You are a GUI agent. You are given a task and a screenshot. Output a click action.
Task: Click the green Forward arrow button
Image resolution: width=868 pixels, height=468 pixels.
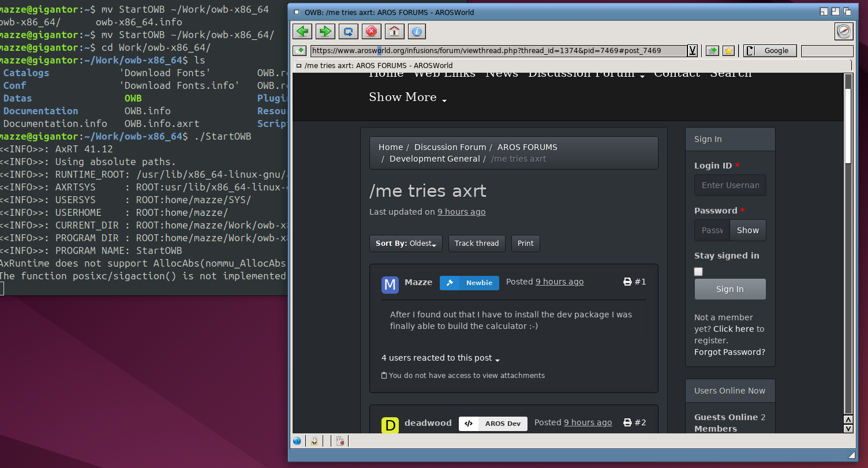pos(325,31)
